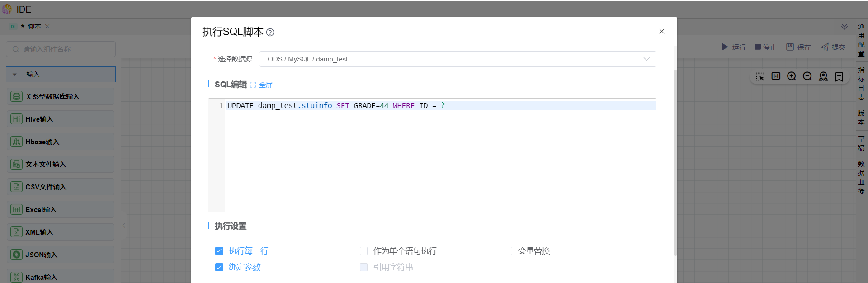Image resolution: width=868 pixels, height=283 pixels.
Task: Collapse the left component panel arrow
Action: pos(124,225)
